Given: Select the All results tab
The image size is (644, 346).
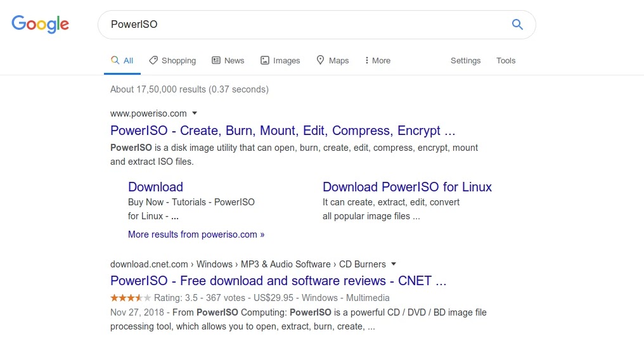Looking at the screenshot, I should (122, 60).
